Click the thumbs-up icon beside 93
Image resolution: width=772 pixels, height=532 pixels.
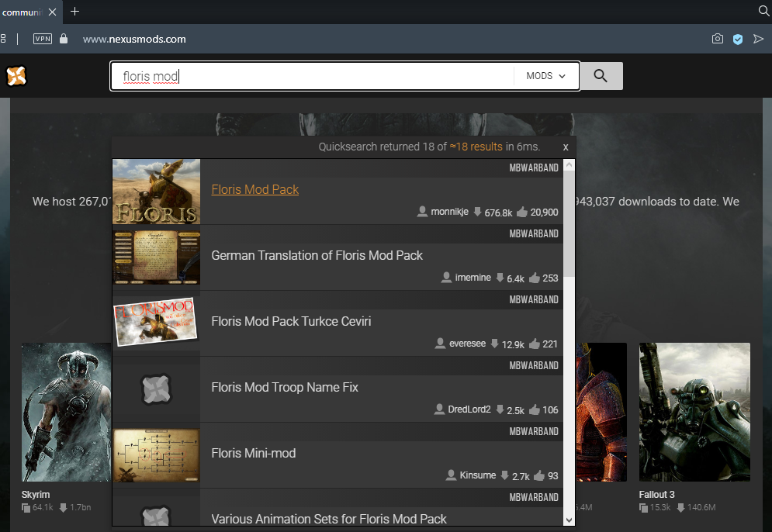tap(539, 475)
